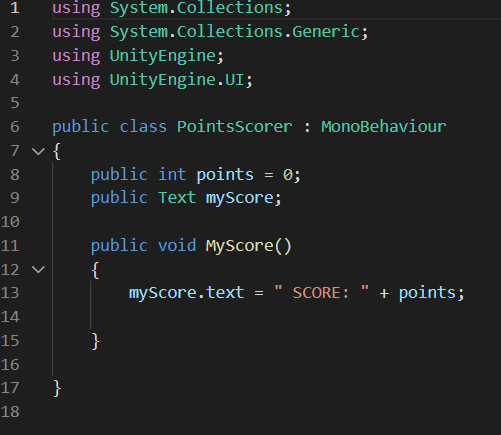Click the void keyword on line 11
Screen dimensions: 501x435
click(177, 246)
